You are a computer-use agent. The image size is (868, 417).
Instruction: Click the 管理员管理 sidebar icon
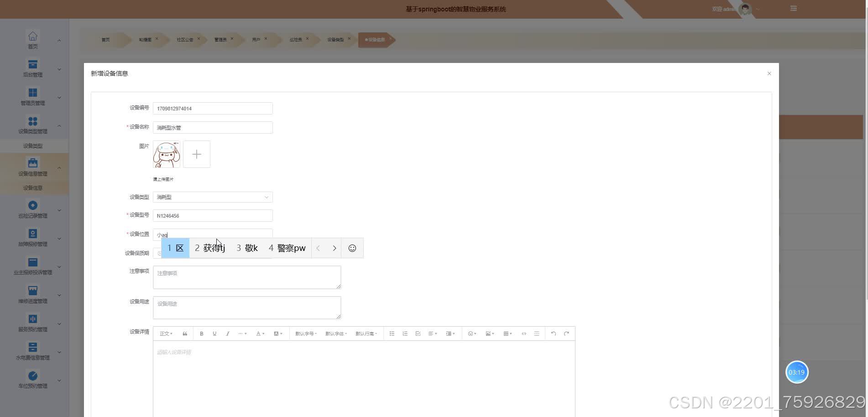pos(33,93)
